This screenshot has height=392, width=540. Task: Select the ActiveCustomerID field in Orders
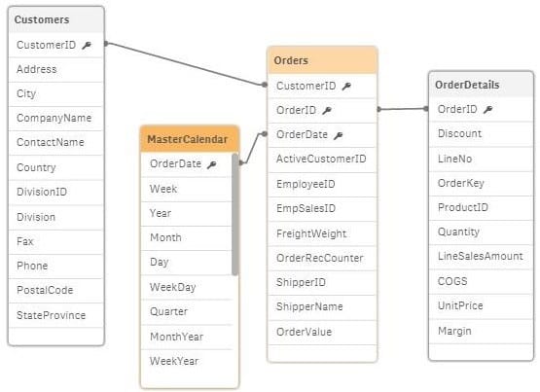pyautogui.click(x=322, y=160)
